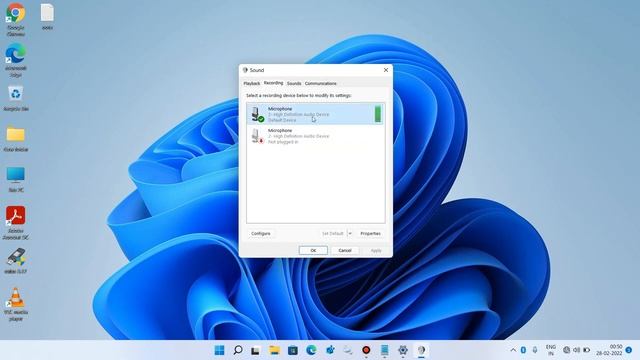Viewport: 640px width, 360px height.
Task: Click the network globe tray icon
Action: tap(567, 350)
